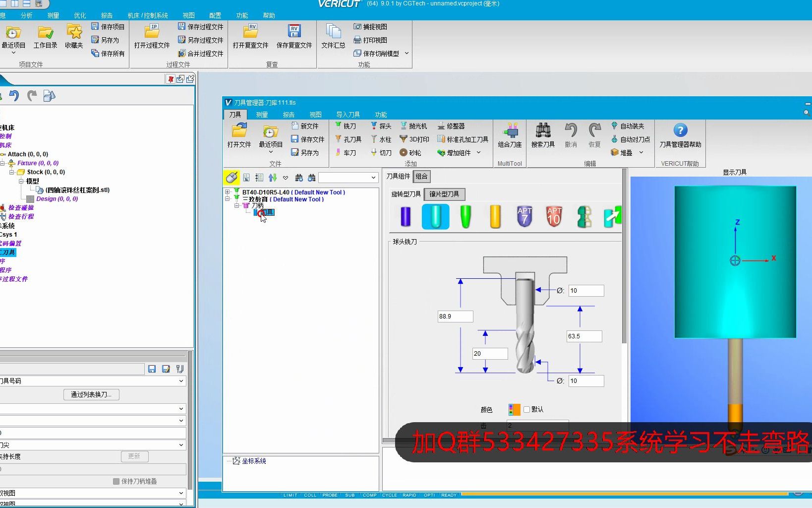The image size is (812, 508).
Task: Open the tool library file in Tool Manager
Action: point(239,136)
